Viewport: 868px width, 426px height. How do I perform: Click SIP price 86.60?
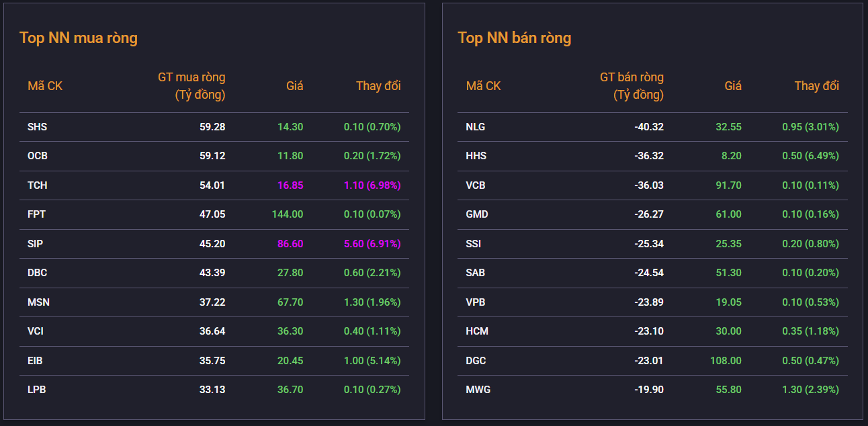[290, 243]
